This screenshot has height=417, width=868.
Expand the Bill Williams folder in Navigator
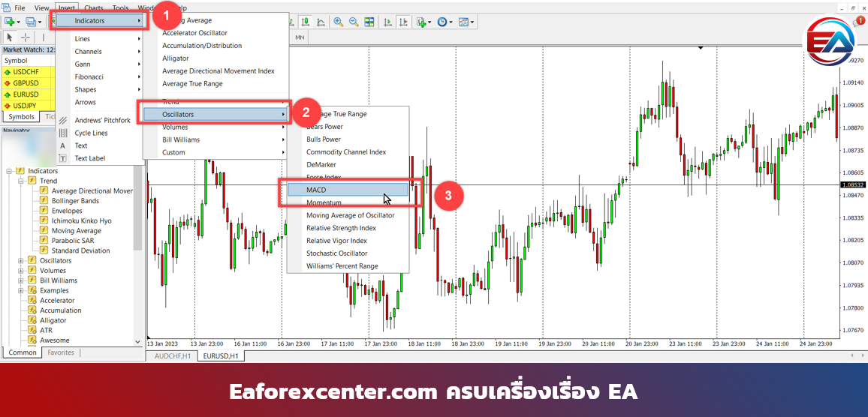pyautogui.click(x=21, y=280)
